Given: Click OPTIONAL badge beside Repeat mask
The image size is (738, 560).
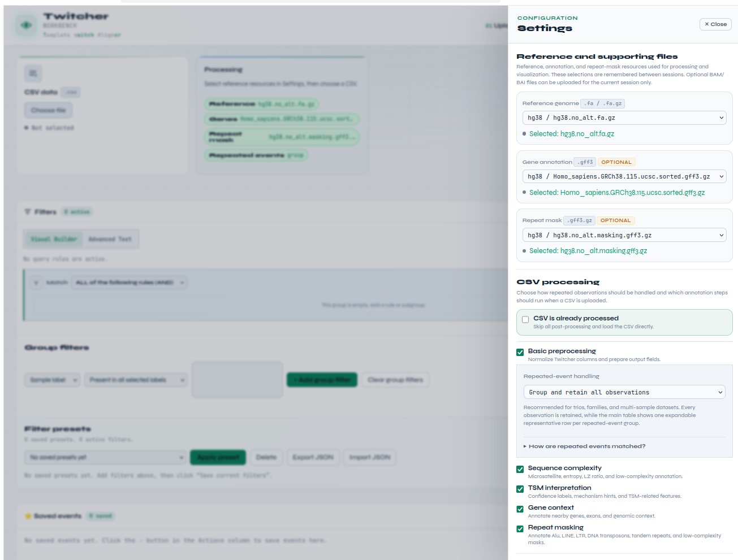Looking at the screenshot, I should [615, 220].
